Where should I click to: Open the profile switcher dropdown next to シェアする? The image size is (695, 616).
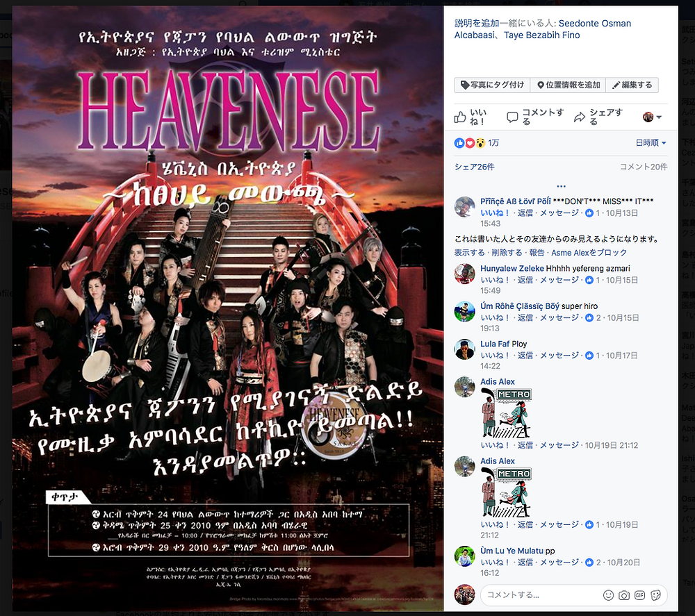tap(652, 117)
